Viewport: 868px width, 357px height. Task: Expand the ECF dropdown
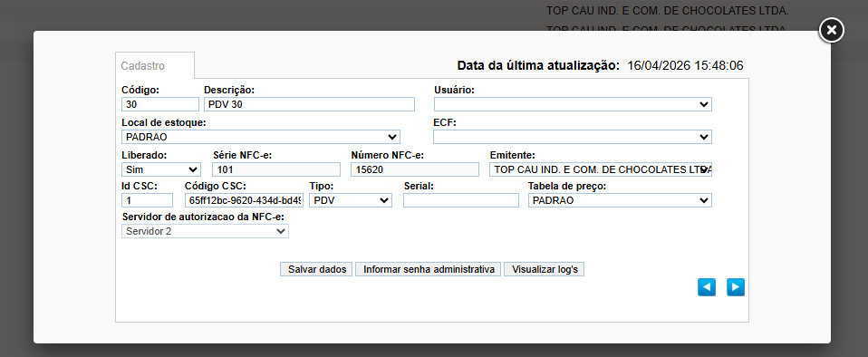tap(573, 137)
